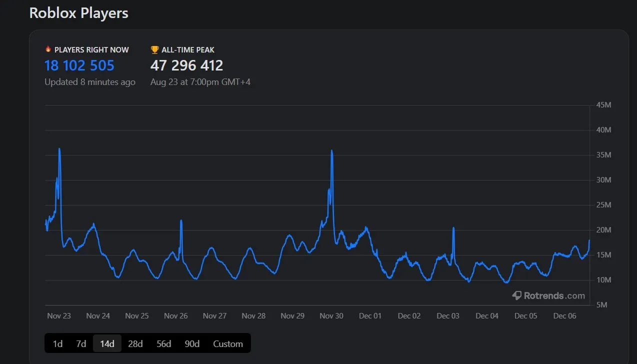Click the 30M y-axis label
This screenshot has height=364, width=637.
click(604, 180)
